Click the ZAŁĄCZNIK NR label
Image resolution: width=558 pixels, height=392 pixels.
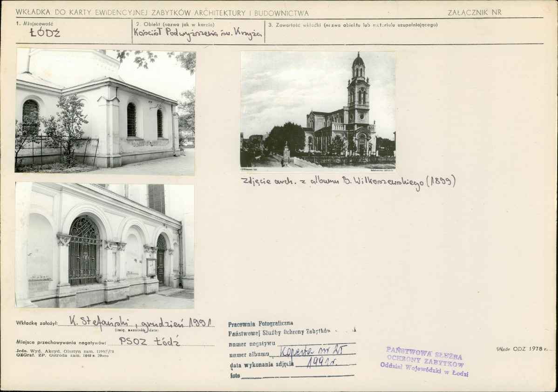[x=474, y=13]
